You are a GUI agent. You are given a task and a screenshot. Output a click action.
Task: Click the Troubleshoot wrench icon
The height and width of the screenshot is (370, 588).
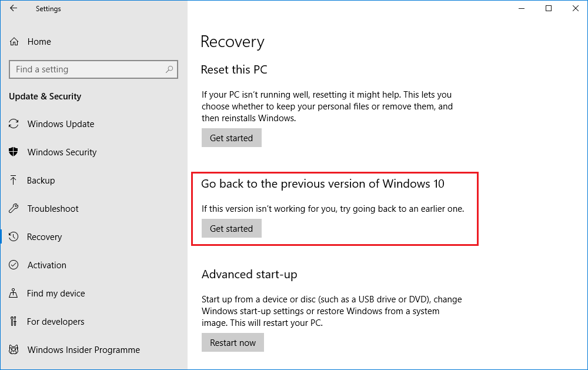(x=14, y=209)
